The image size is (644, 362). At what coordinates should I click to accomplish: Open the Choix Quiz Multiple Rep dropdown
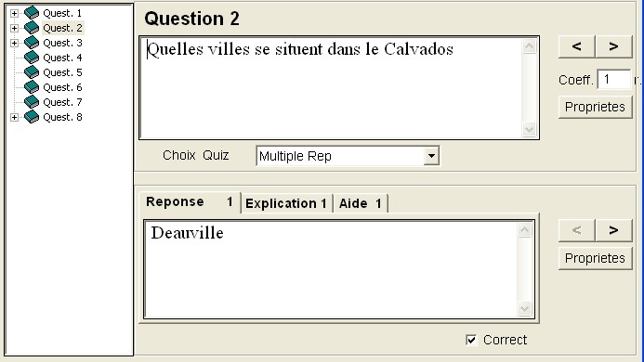coord(431,156)
